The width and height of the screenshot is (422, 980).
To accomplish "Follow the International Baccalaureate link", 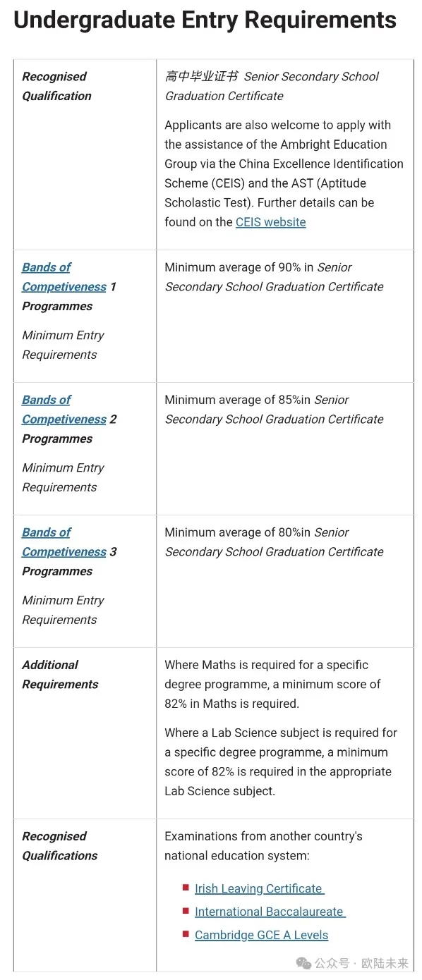I will coord(270,912).
